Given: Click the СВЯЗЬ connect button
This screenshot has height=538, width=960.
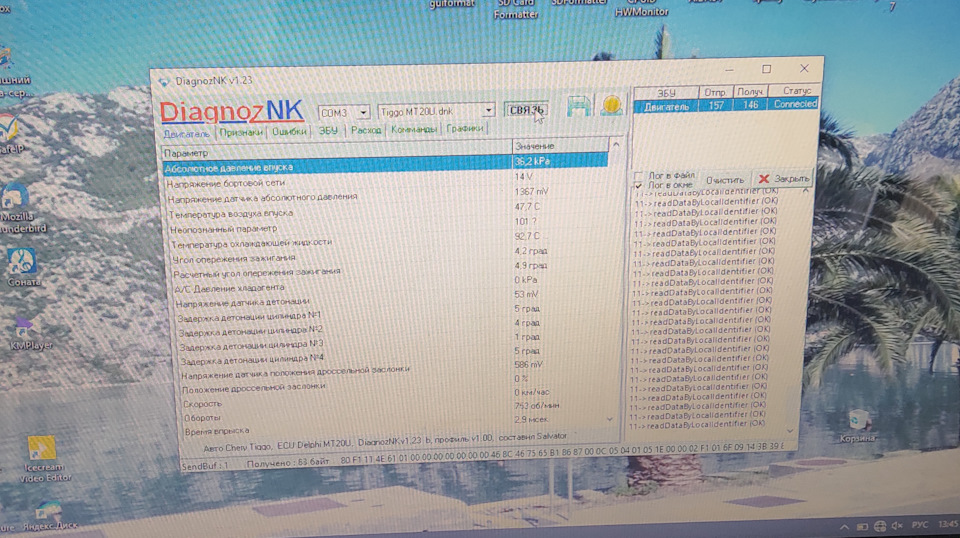Looking at the screenshot, I should (526, 110).
